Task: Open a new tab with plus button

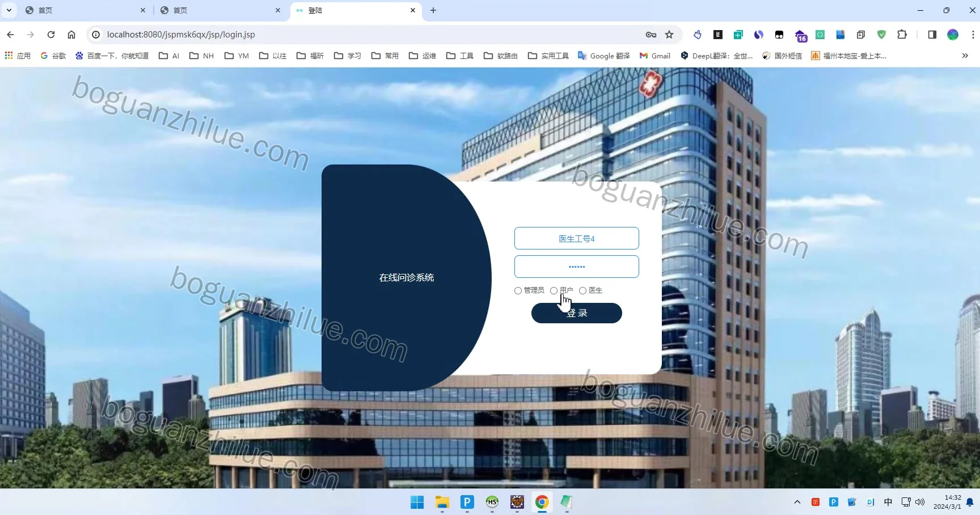Action: coord(433,10)
